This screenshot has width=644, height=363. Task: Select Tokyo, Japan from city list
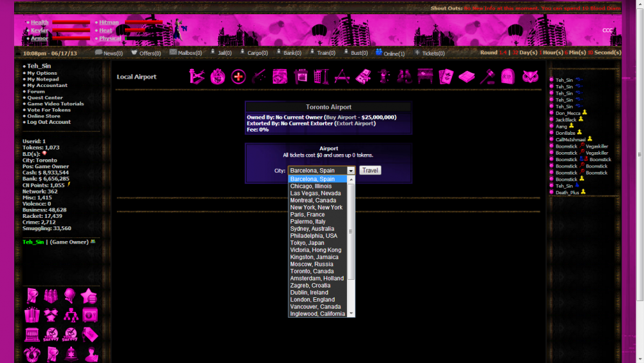point(307,243)
